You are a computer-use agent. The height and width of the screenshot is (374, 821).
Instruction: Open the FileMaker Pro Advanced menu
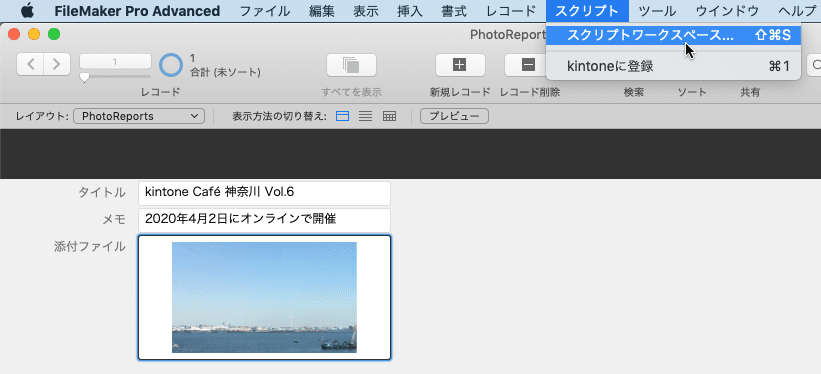[x=137, y=10]
